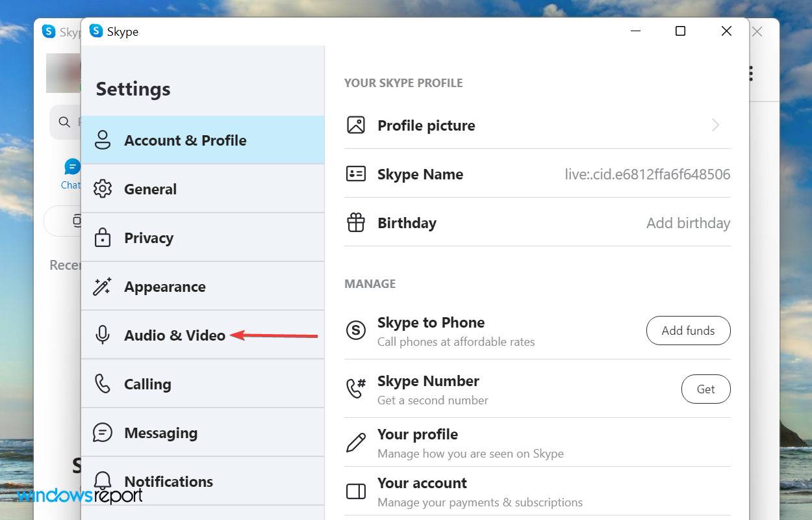Select the Calling phone icon
This screenshot has width=812, height=520.
(x=103, y=383)
